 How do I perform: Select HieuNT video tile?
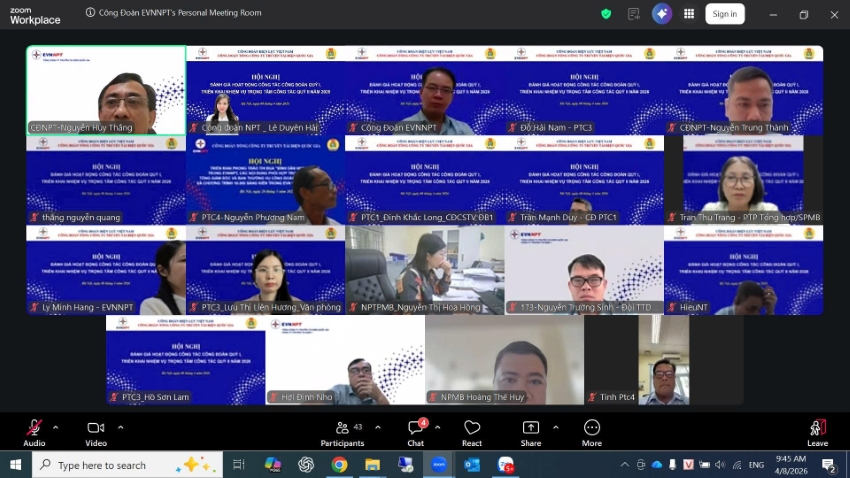tap(744, 270)
